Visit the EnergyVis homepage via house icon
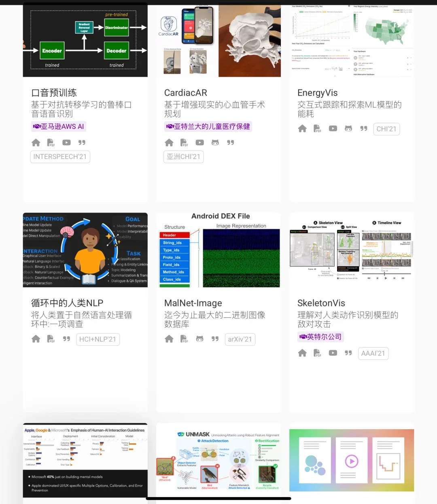The image size is (437, 504). coord(302,129)
